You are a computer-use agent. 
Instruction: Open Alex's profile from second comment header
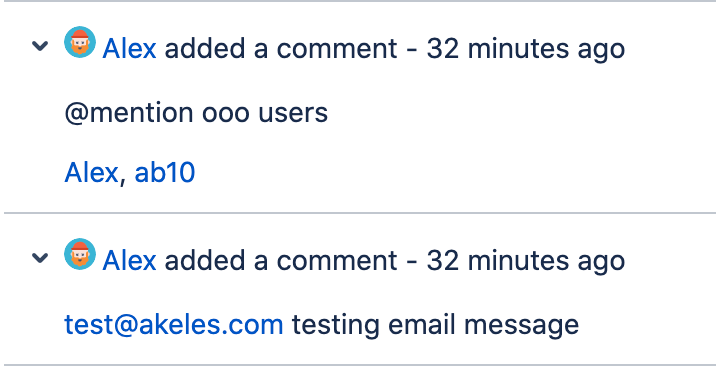129,261
